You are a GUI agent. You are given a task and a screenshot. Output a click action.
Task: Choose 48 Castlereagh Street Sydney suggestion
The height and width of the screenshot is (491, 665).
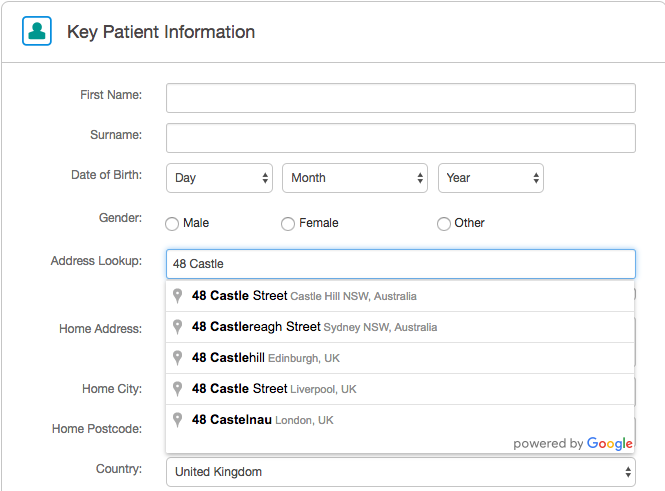point(400,327)
